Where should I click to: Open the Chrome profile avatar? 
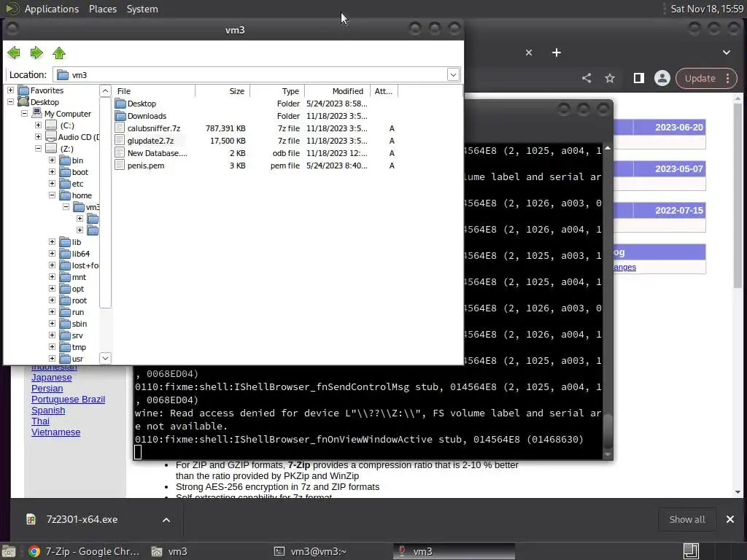point(662,78)
